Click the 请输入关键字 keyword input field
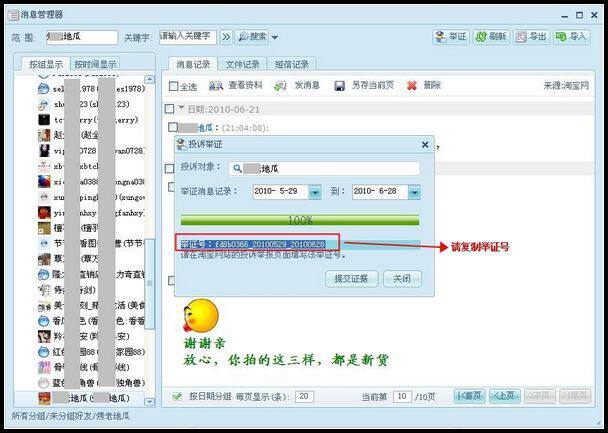608x433 pixels. (187, 37)
